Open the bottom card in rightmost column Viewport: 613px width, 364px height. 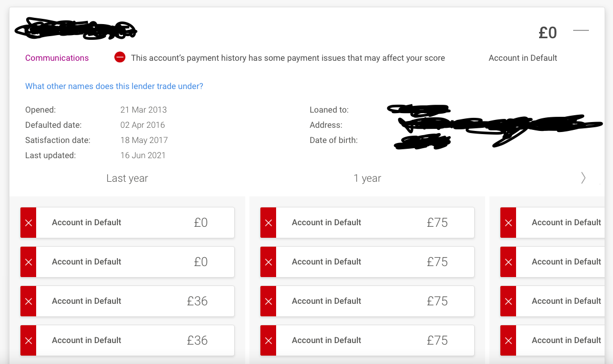pyautogui.click(x=552, y=340)
